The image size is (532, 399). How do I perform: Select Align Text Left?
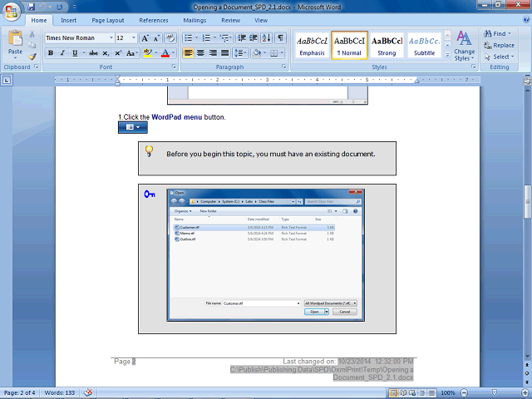(189, 53)
